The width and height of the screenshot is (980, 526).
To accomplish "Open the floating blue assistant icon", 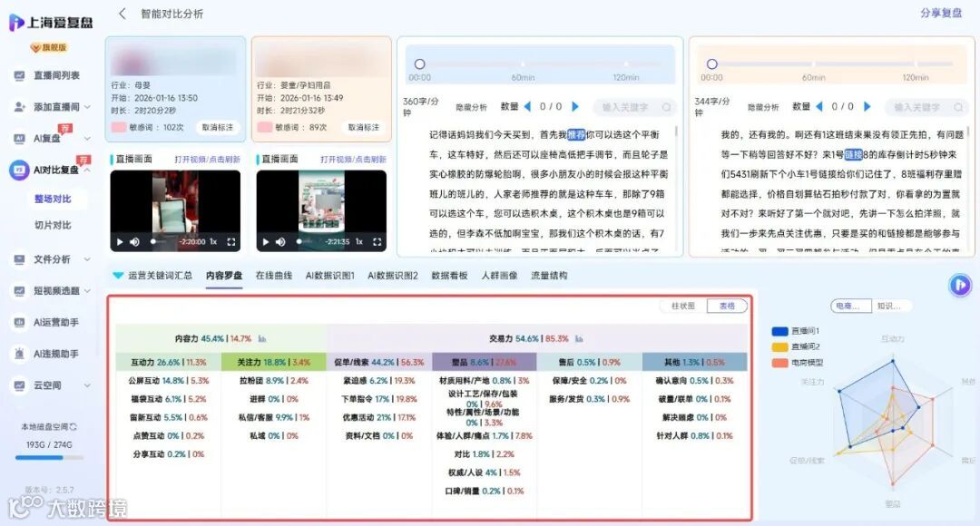I will pos(960,285).
